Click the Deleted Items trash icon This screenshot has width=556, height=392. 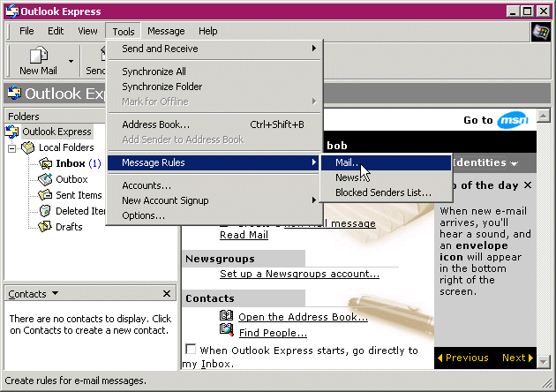point(45,211)
